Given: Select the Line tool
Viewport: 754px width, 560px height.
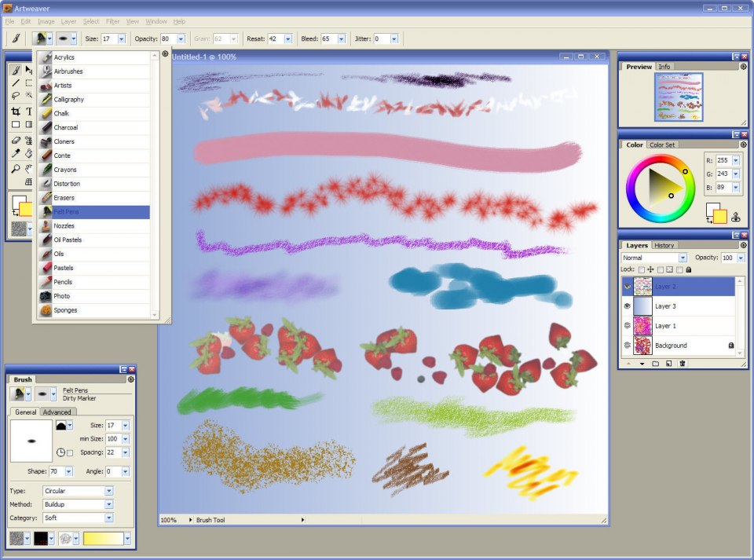Looking at the screenshot, I should click(x=16, y=83).
